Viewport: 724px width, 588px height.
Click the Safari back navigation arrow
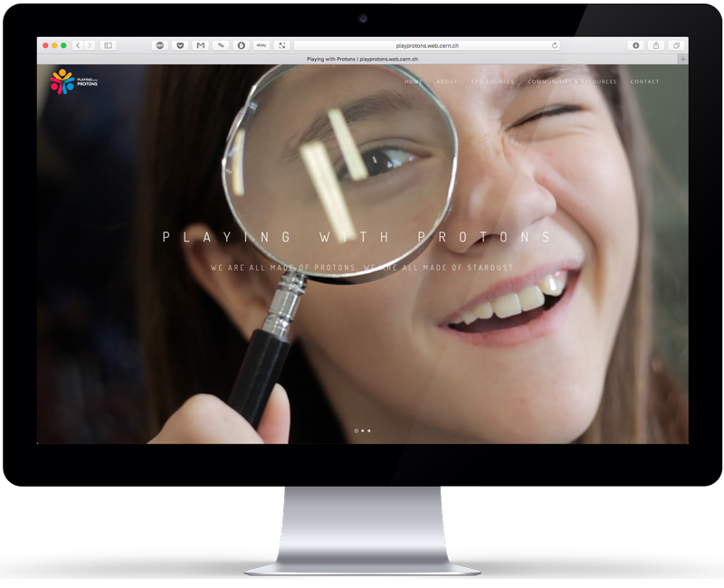[x=78, y=45]
